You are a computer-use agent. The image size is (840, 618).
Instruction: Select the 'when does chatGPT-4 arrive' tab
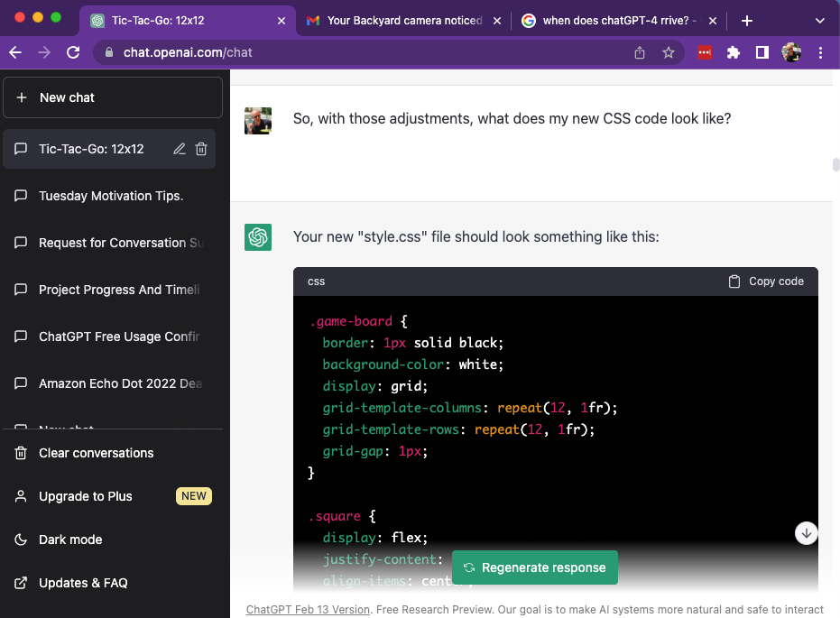coord(616,19)
